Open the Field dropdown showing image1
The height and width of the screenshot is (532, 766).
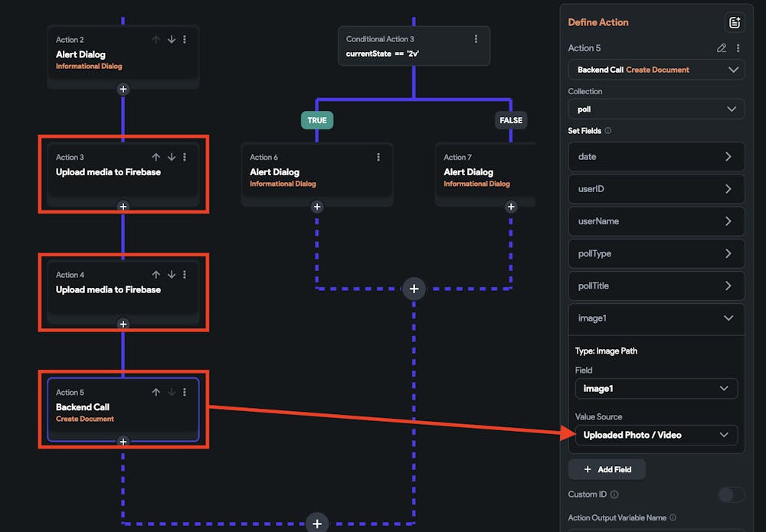656,389
